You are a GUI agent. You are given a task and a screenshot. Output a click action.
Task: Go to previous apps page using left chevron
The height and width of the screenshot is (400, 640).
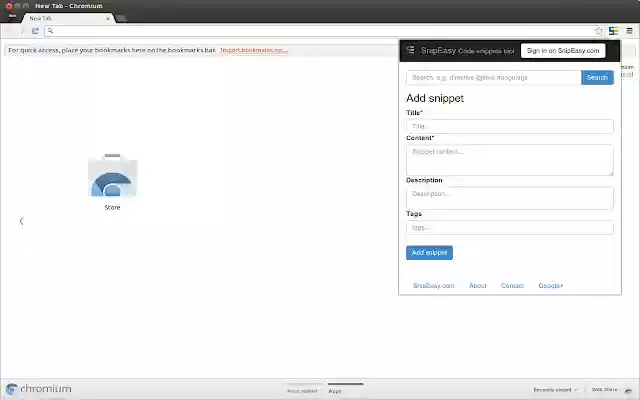coord(21,221)
